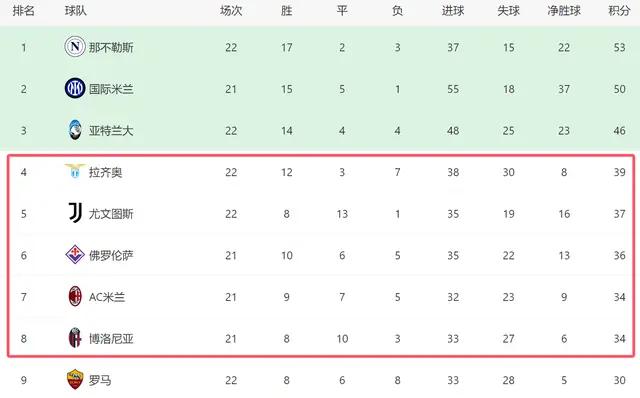The width and height of the screenshot is (640, 398).
Task: Click the Bologna team crest
Action: 75,338
